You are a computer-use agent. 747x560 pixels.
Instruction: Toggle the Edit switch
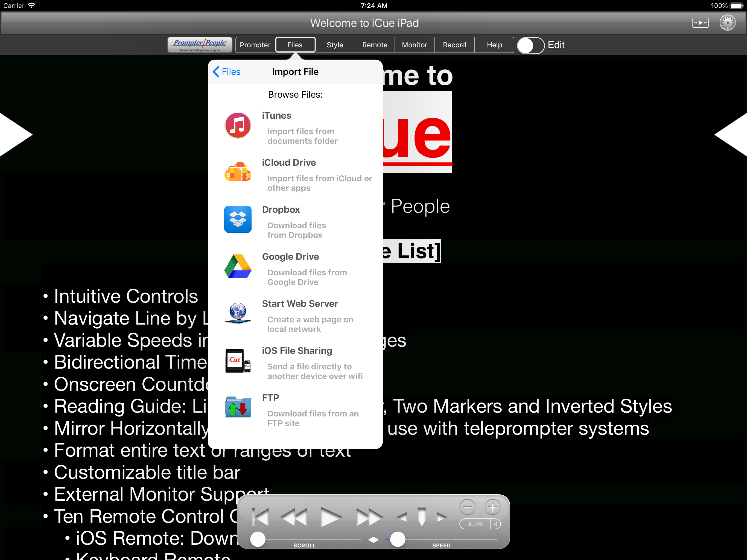coord(530,45)
